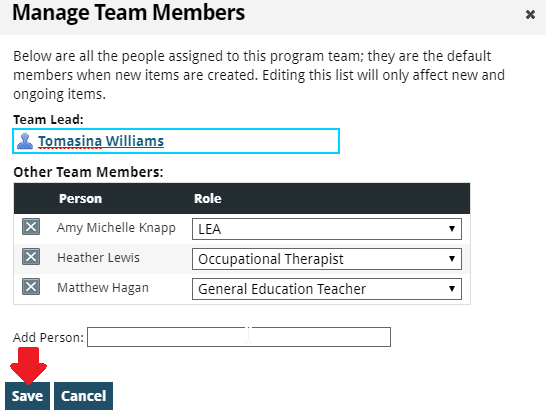Close the Manage Team Members dialog

530,15
